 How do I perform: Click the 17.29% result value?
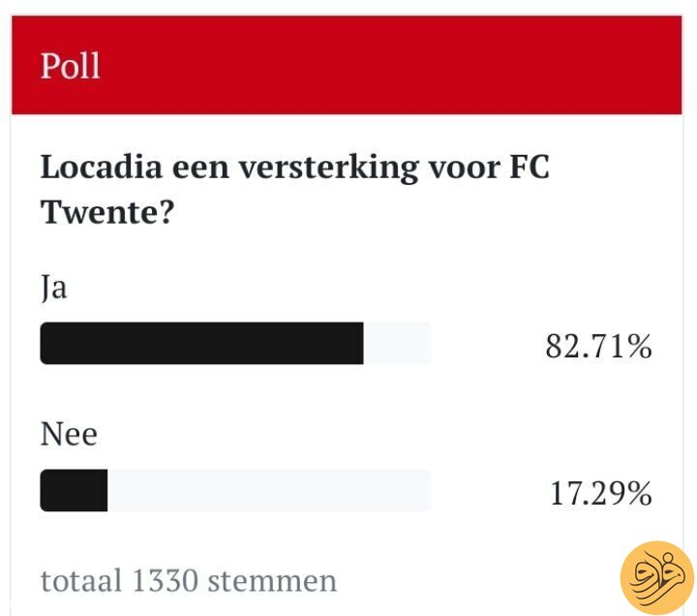601,493
